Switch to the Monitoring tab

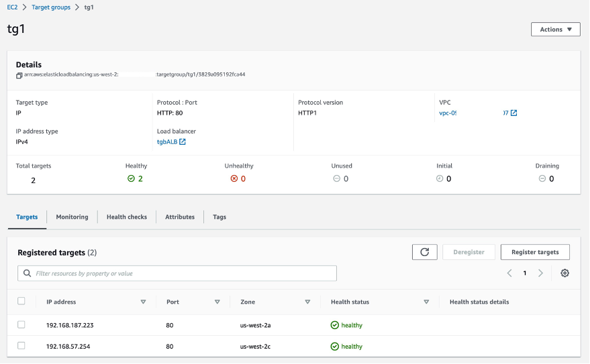[x=72, y=217]
